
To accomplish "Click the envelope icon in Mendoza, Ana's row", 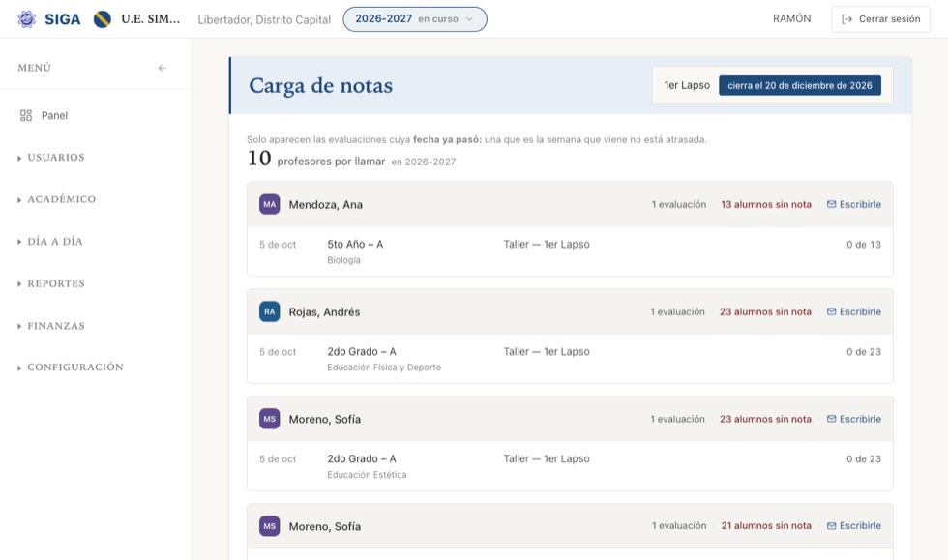I will pyautogui.click(x=831, y=204).
